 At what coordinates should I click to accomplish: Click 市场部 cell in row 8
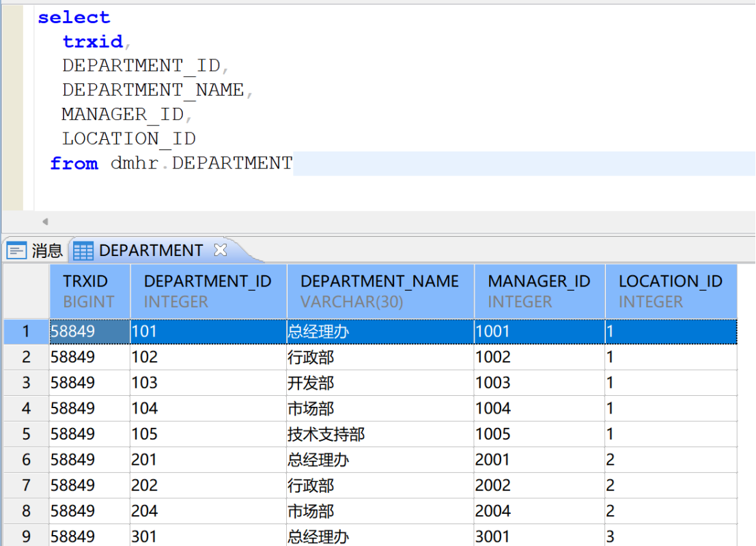coord(380,511)
